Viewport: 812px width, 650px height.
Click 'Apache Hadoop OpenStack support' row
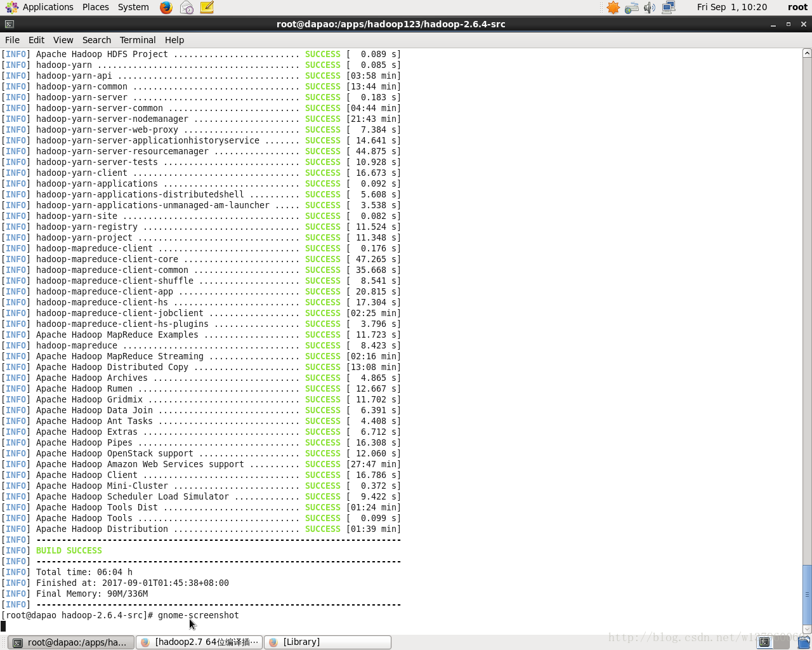pos(201,453)
